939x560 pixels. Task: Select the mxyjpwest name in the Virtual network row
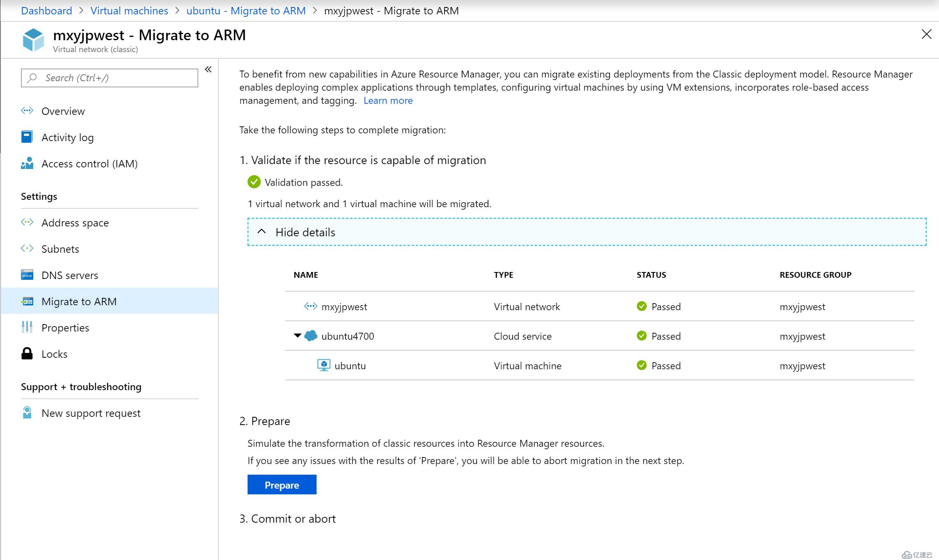coord(344,306)
